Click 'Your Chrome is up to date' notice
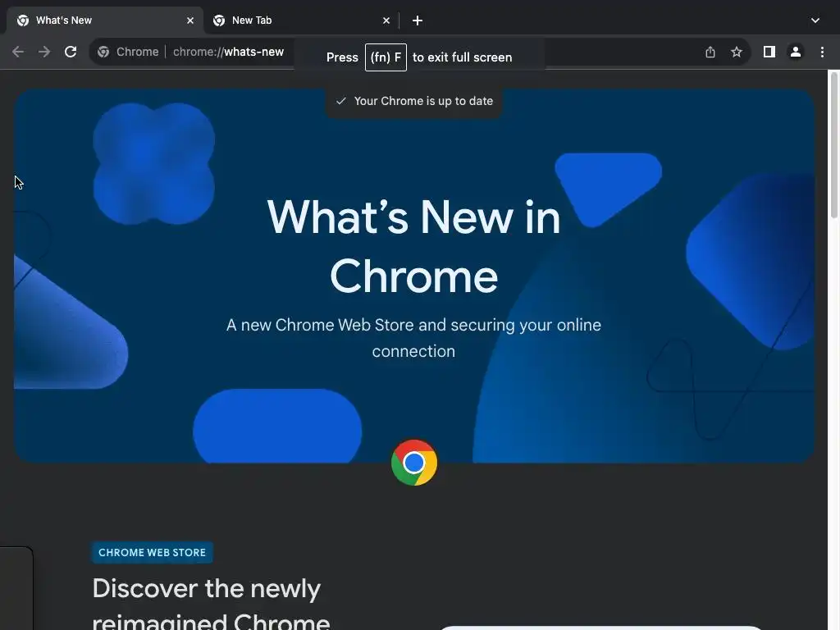Viewport: 840px width, 630px height. pyautogui.click(x=414, y=101)
